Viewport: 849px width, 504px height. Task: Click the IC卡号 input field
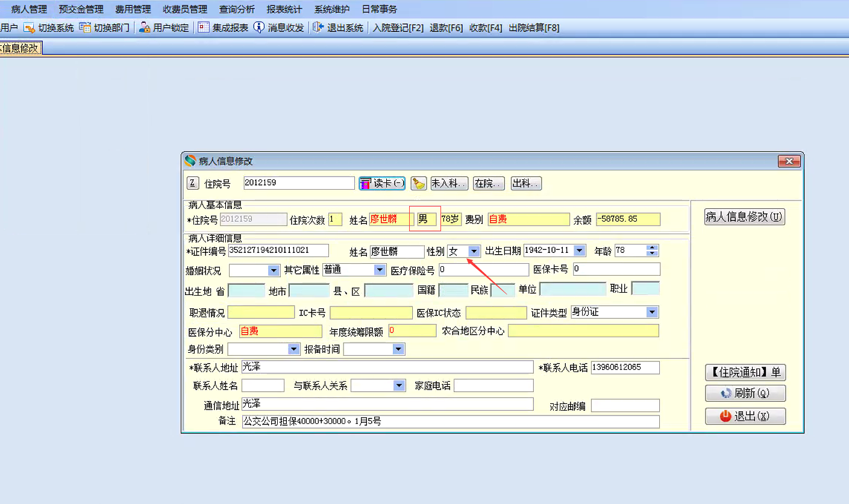[x=371, y=313]
